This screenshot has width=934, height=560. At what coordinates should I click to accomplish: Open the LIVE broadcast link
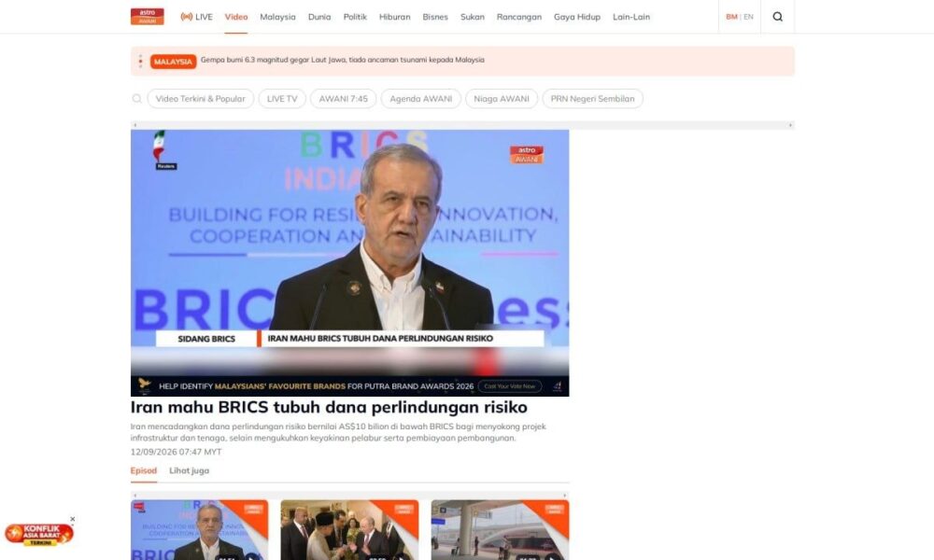[x=196, y=17]
